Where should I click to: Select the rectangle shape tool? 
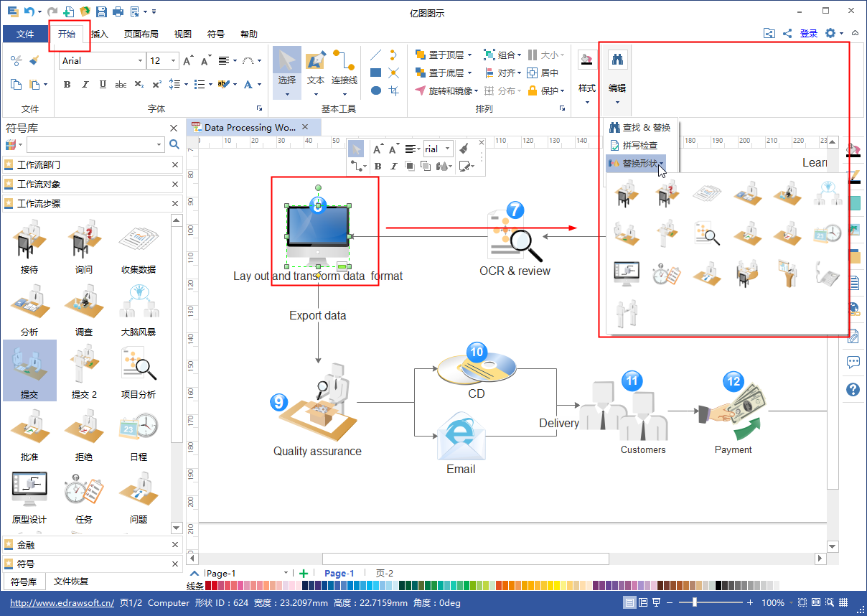point(375,73)
